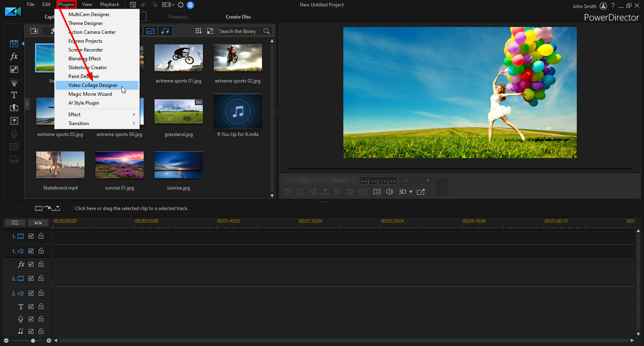Click the expand library window icon

tap(210, 31)
